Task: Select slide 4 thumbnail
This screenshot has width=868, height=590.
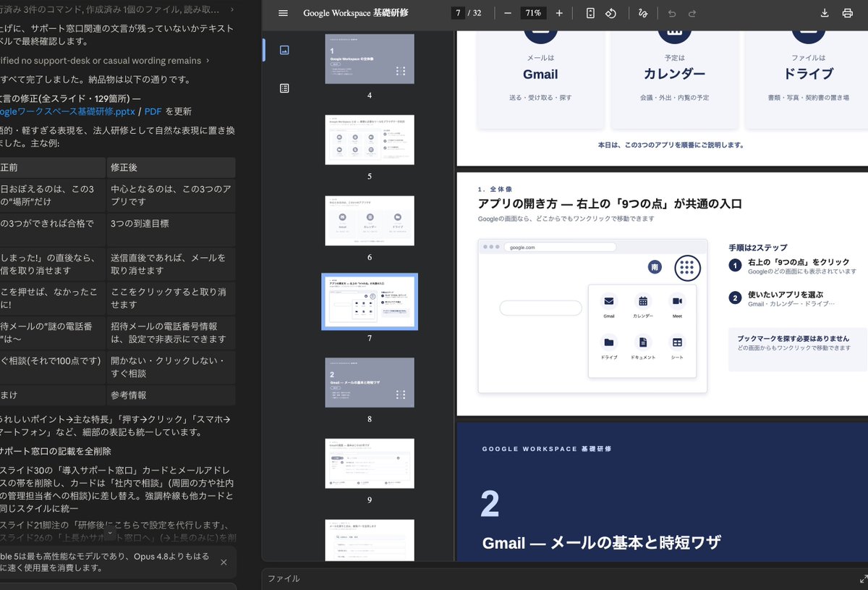Action: pos(370,59)
